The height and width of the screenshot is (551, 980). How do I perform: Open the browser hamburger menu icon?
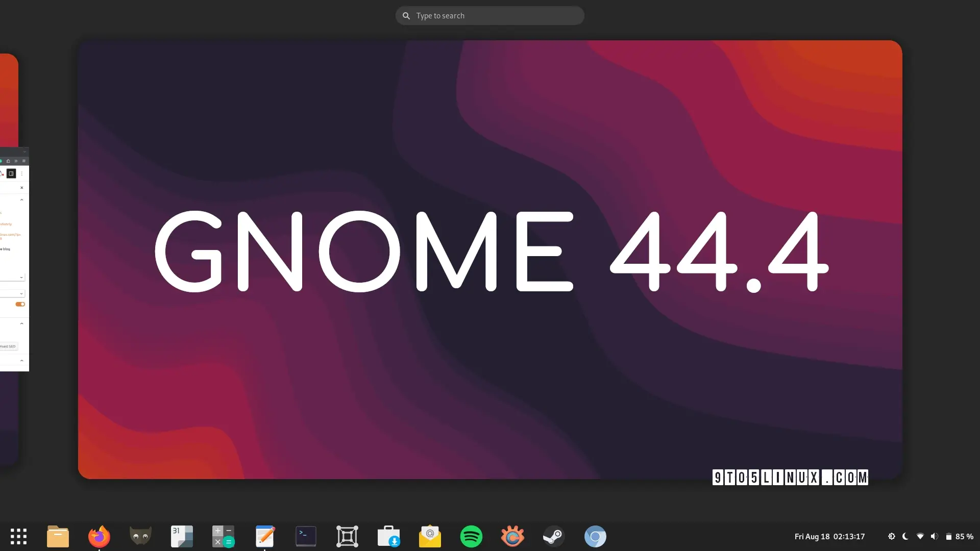click(23, 161)
